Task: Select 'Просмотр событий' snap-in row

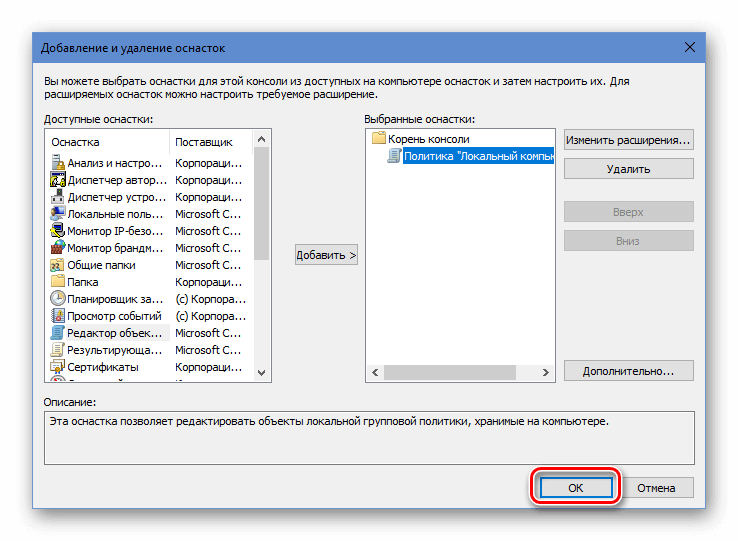Action: [150, 315]
